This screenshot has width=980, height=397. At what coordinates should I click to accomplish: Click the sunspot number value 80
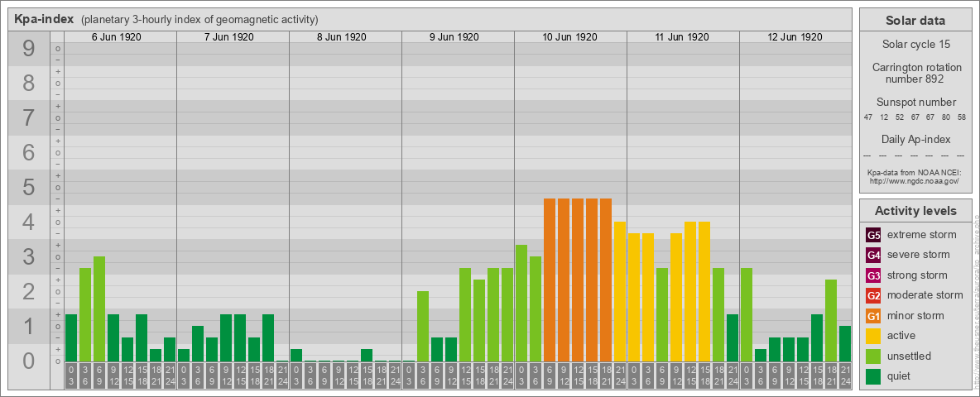[x=946, y=117]
